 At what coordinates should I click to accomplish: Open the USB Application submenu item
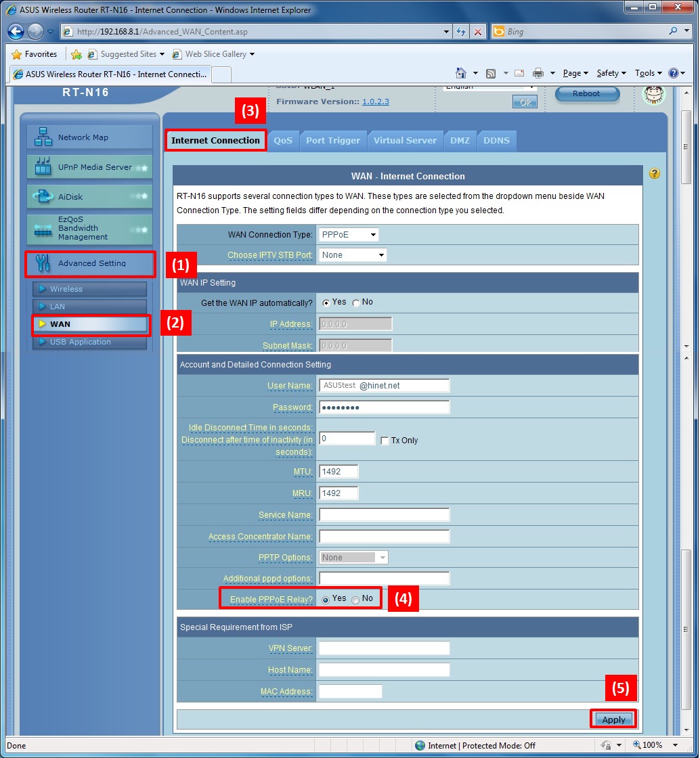coord(90,342)
